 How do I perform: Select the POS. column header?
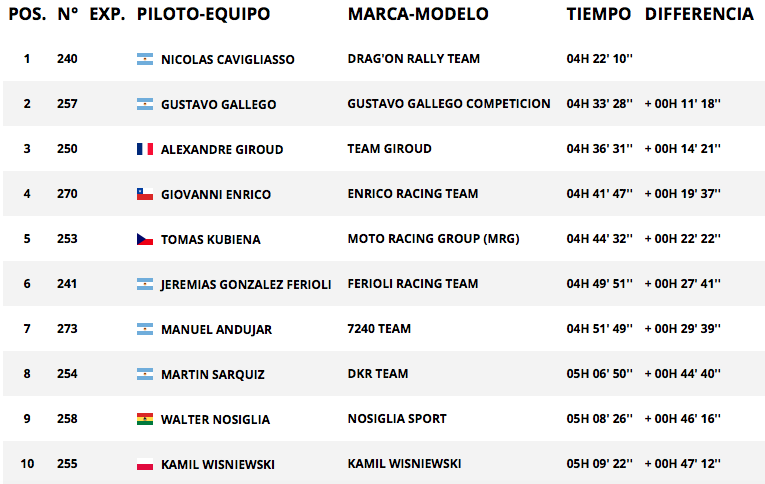pyautogui.click(x=27, y=14)
